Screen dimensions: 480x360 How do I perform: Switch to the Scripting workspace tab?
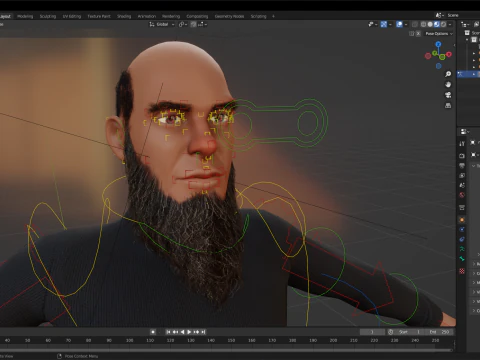pyautogui.click(x=258, y=16)
